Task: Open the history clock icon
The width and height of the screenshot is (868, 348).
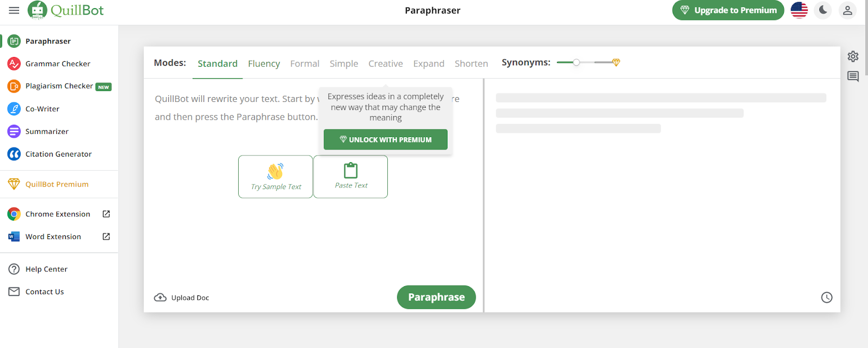Action: 827,298
